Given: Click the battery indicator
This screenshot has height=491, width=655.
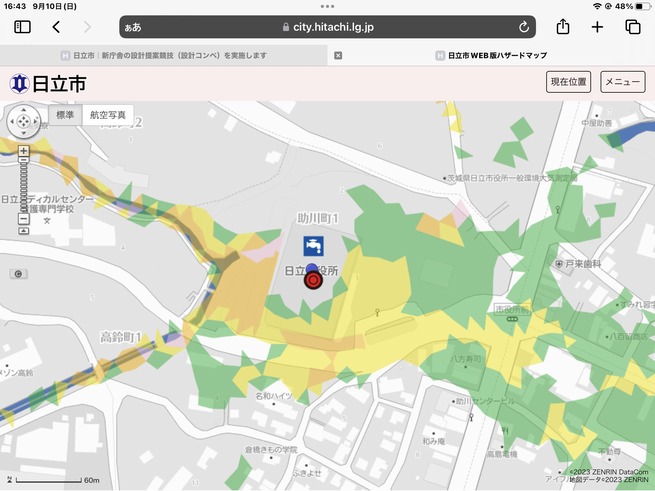Looking at the screenshot, I should pyautogui.click(x=641, y=6).
